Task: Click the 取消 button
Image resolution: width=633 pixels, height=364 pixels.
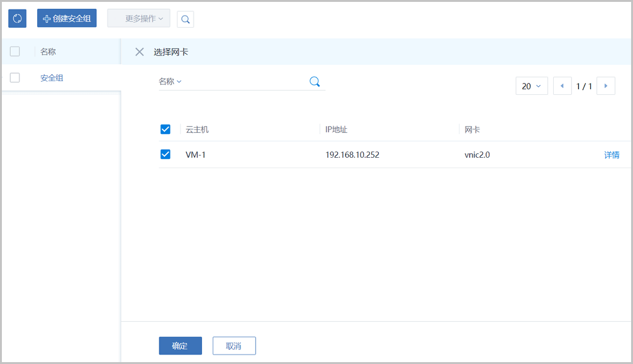Action: point(234,346)
